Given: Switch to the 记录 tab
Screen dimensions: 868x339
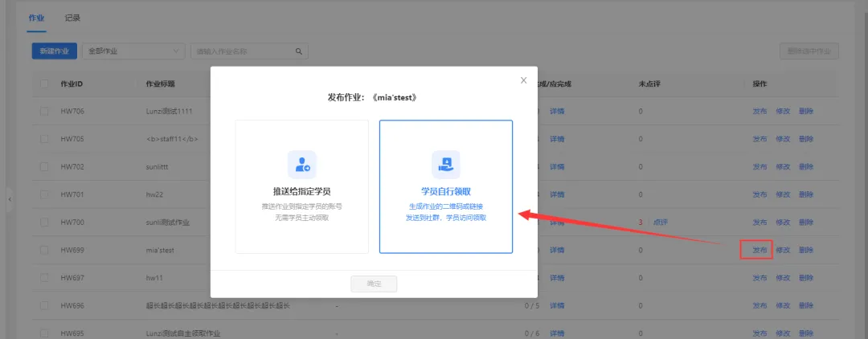Looking at the screenshot, I should (72, 18).
